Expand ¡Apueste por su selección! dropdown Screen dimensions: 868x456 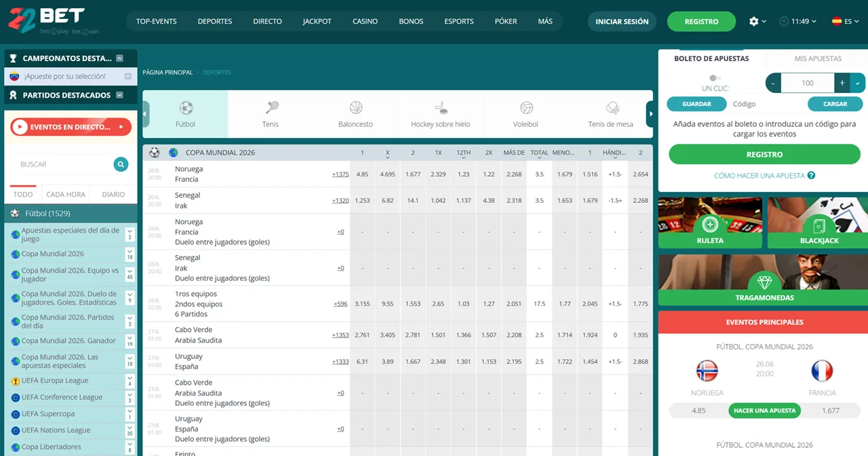pyautogui.click(x=128, y=77)
